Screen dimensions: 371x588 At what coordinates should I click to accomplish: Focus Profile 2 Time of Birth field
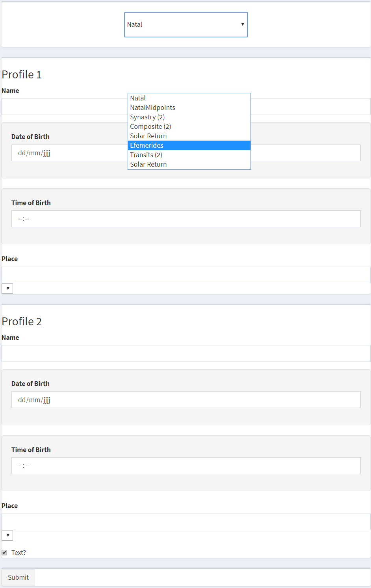point(186,466)
